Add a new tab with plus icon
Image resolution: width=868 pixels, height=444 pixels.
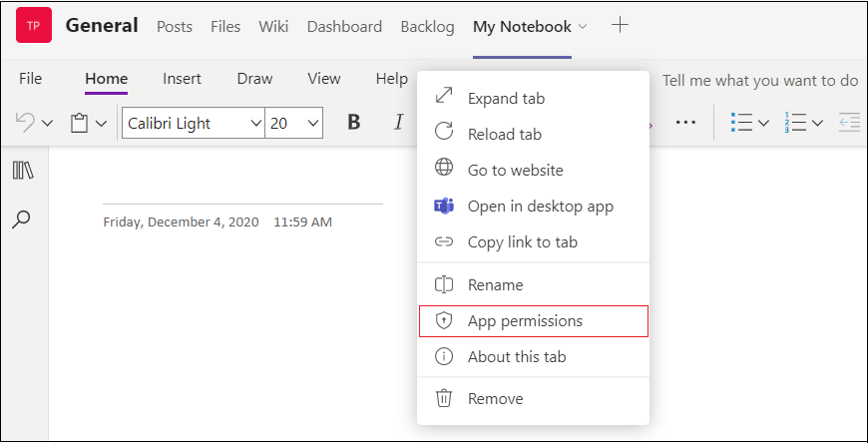(x=620, y=25)
